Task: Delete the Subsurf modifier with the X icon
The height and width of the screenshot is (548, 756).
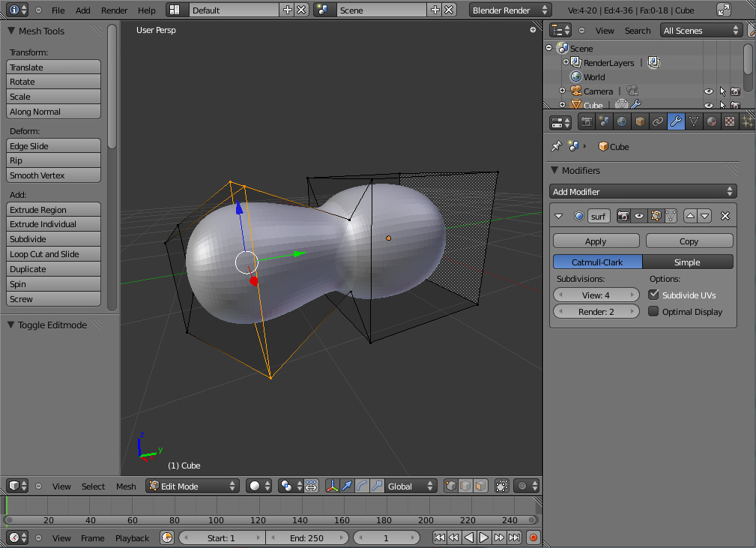Action: [725, 216]
